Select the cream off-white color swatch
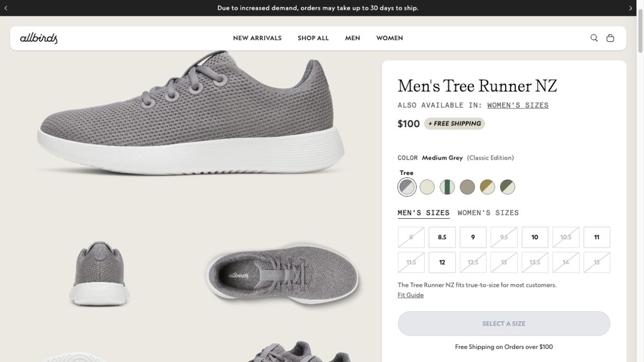The height and width of the screenshot is (362, 644). (427, 187)
